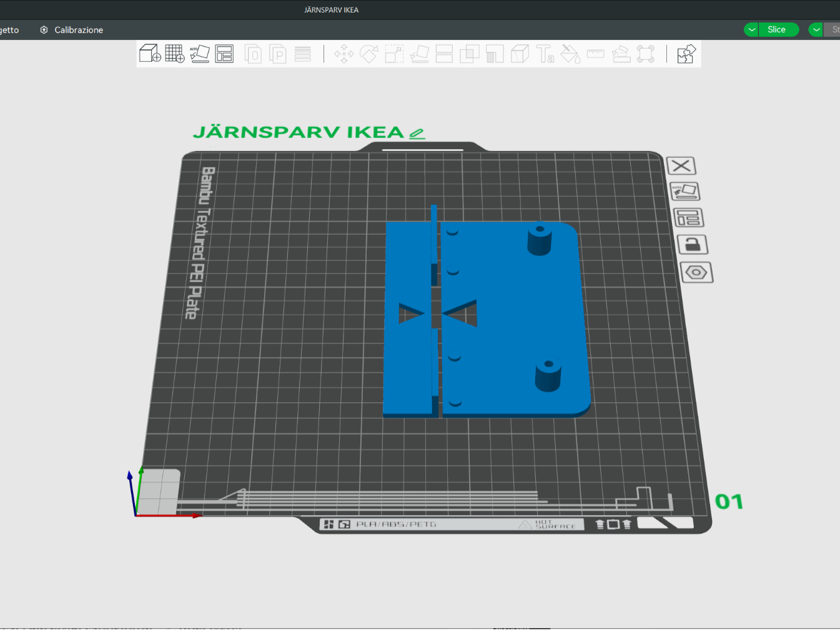Select the Assemble tool

(x=621, y=54)
